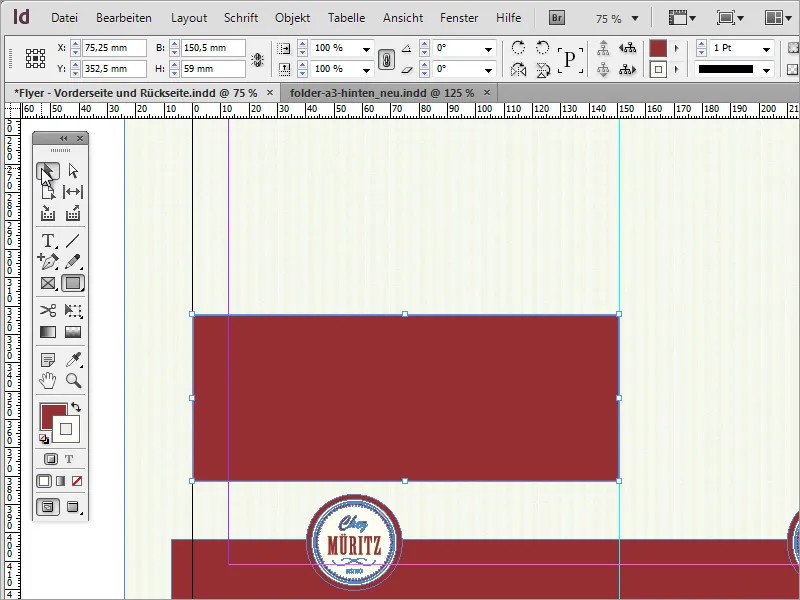Select the Gap tool
The image size is (800, 600).
pos(73,192)
